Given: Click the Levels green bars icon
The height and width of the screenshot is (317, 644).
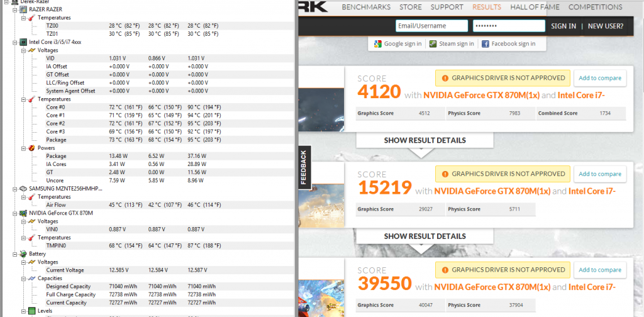Looking at the screenshot, I should point(32,311).
